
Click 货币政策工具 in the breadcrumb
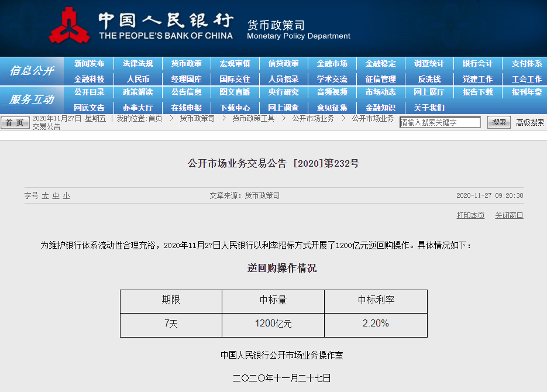tap(253, 119)
